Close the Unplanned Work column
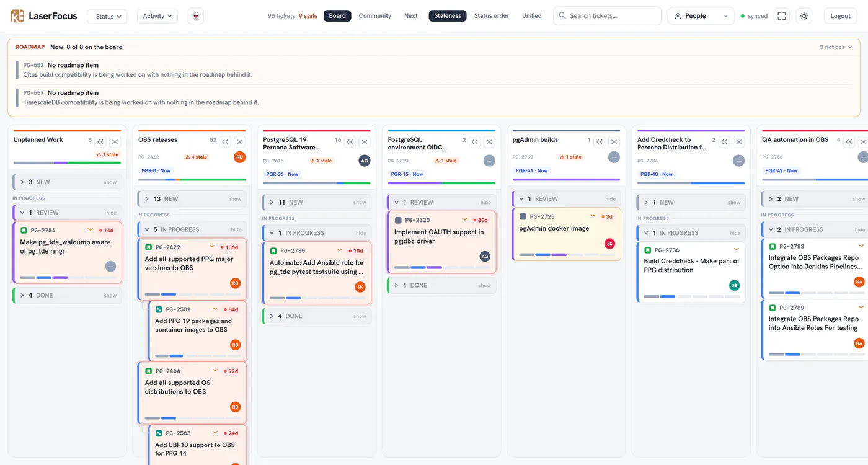Screen dimensions: 868x465 point(115,142)
